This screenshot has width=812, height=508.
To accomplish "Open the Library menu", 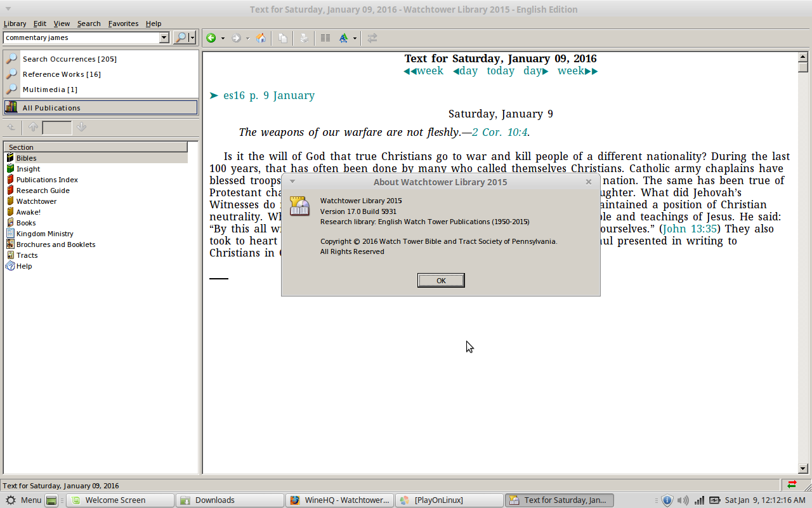I will pyautogui.click(x=15, y=23).
